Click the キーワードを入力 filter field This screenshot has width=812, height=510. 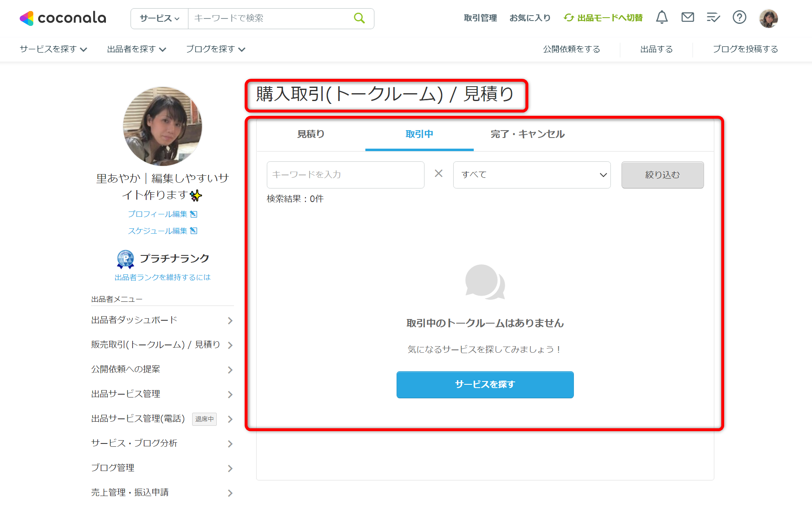(345, 175)
